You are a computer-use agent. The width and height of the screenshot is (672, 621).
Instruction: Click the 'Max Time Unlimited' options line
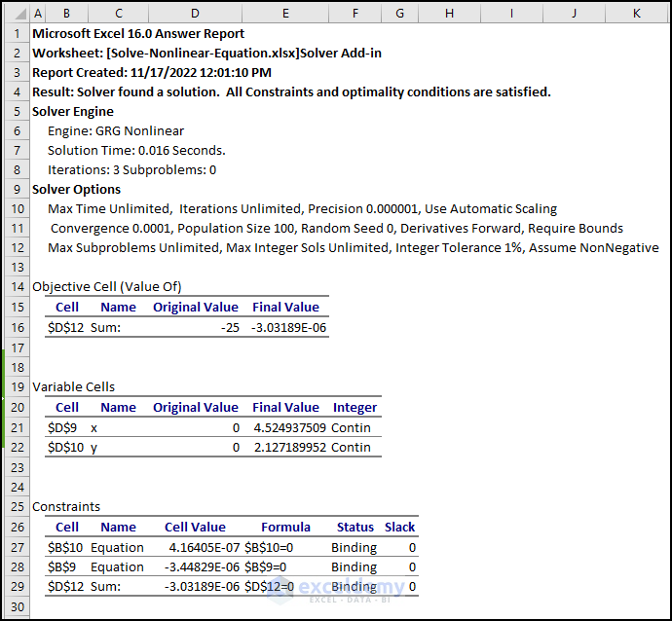coord(302,209)
